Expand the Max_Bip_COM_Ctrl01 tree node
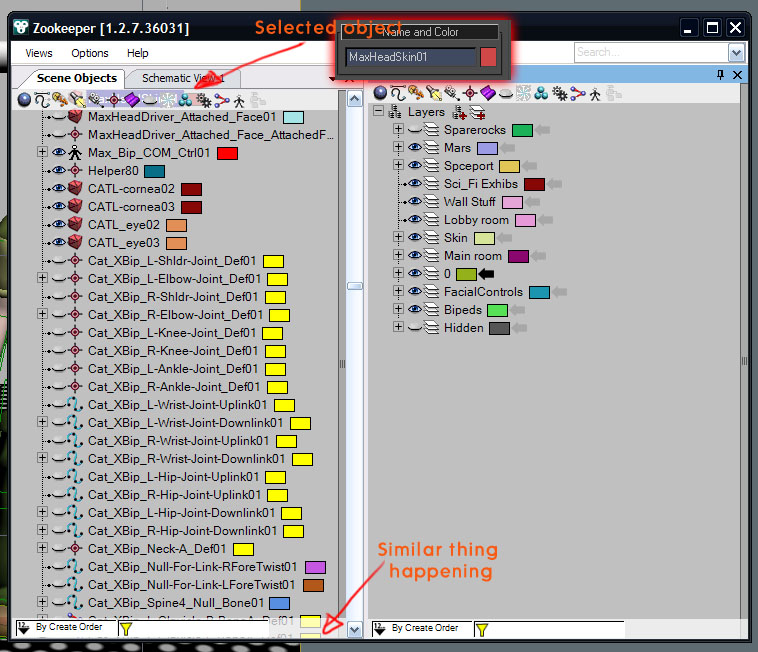This screenshot has height=652, width=758. tap(42, 153)
